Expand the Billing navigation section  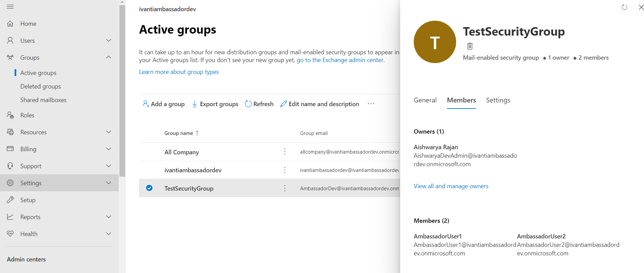pyautogui.click(x=109, y=149)
